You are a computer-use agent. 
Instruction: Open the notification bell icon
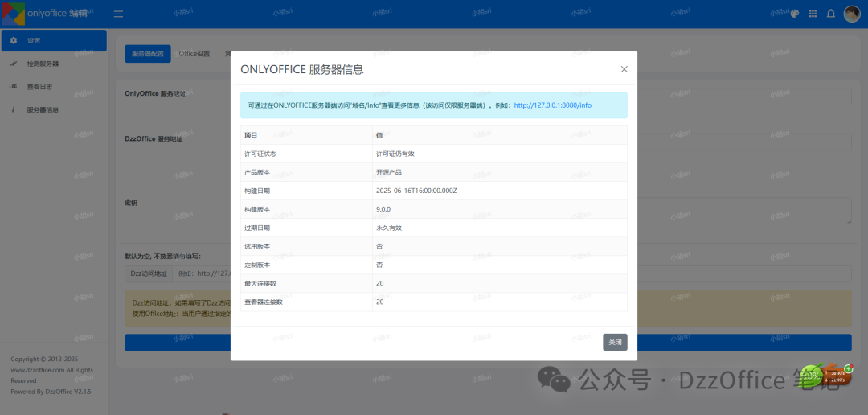[x=831, y=14]
